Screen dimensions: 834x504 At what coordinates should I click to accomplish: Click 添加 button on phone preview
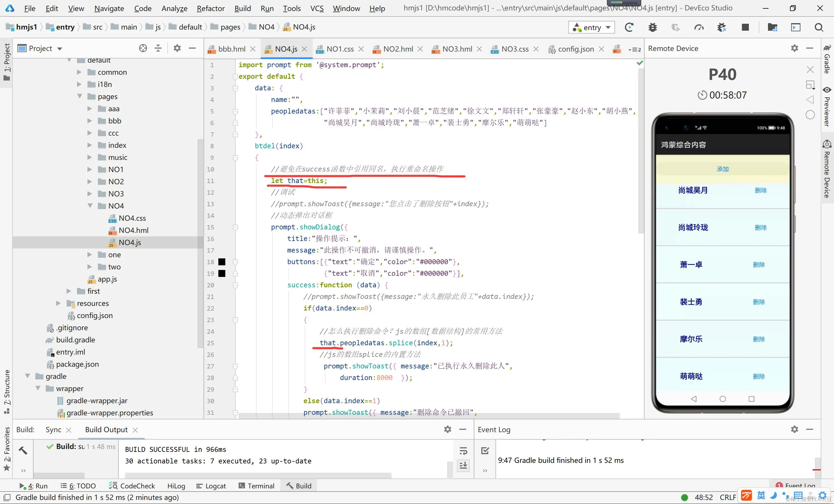722,169
